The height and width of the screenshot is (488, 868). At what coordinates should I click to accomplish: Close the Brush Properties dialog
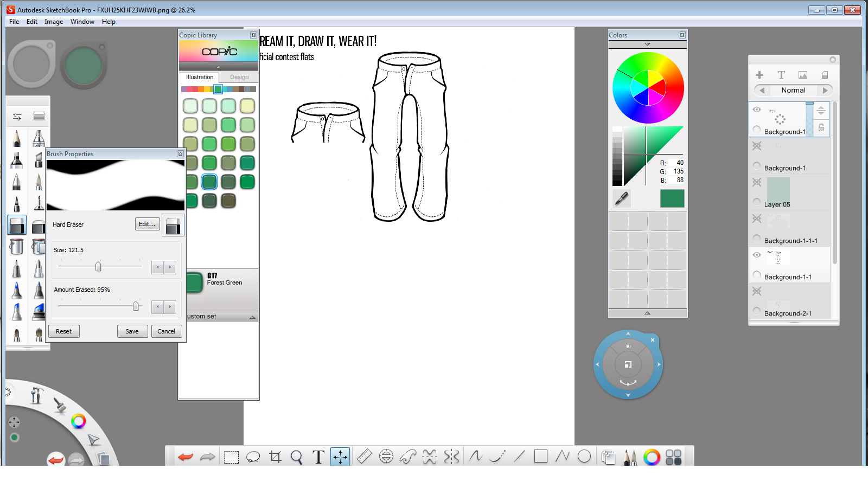tap(180, 154)
